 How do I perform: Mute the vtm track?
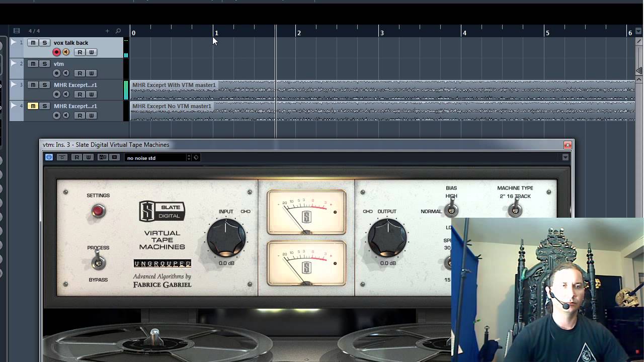[33, 64]
